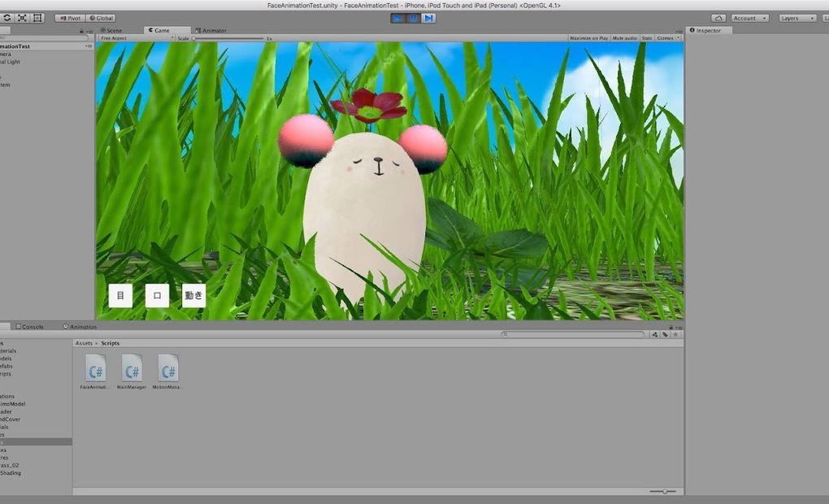
Task: Open the Account dropdown
Action: 749,18
